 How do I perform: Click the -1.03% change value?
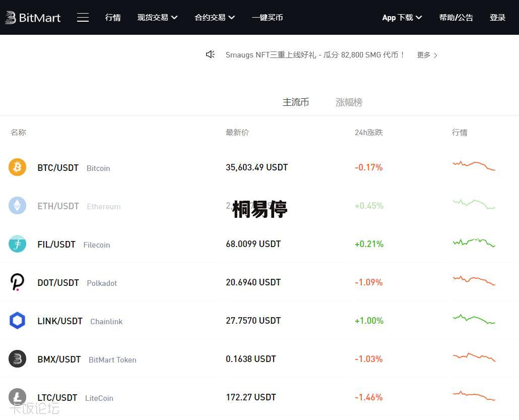(x=369, y=359)
